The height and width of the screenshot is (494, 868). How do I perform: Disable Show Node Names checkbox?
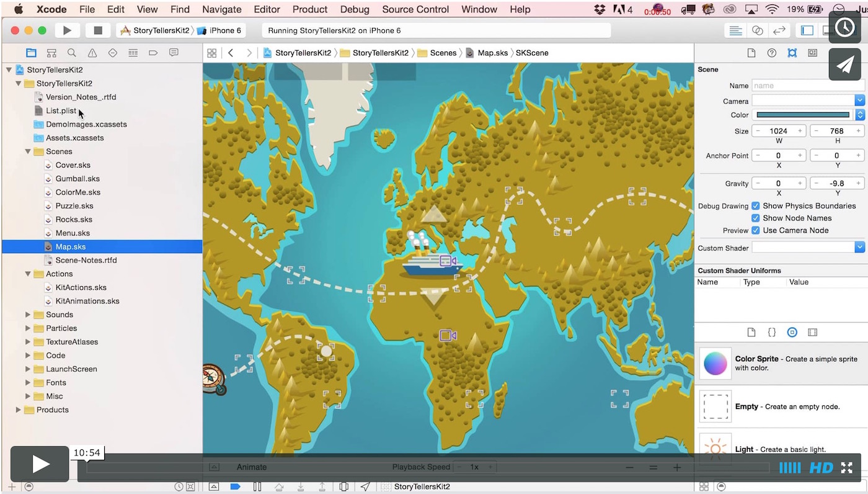coord(756,218)
